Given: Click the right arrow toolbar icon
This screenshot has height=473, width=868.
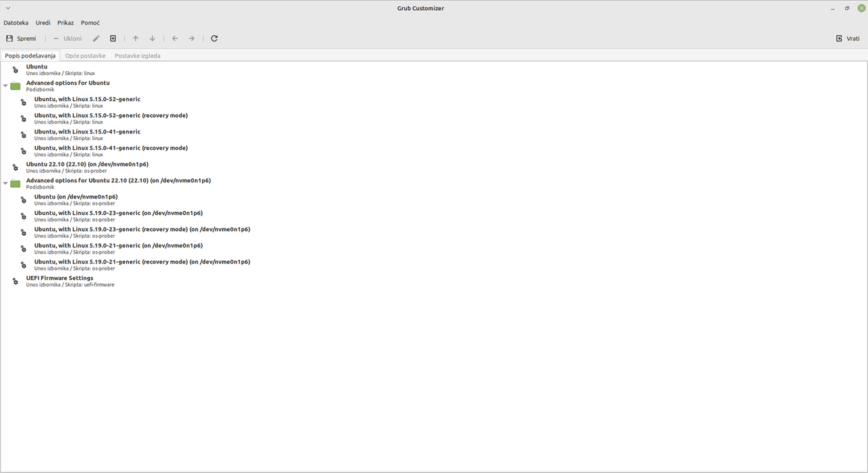Looking at the screenshot, I should pyautogui.click(x=192, y=39).
